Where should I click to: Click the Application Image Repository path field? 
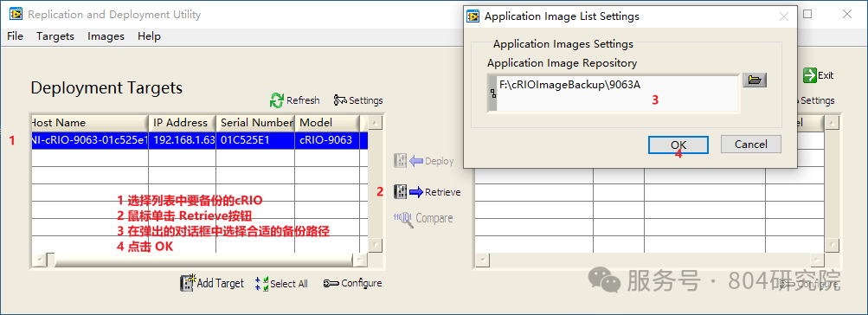coord(617,93)
